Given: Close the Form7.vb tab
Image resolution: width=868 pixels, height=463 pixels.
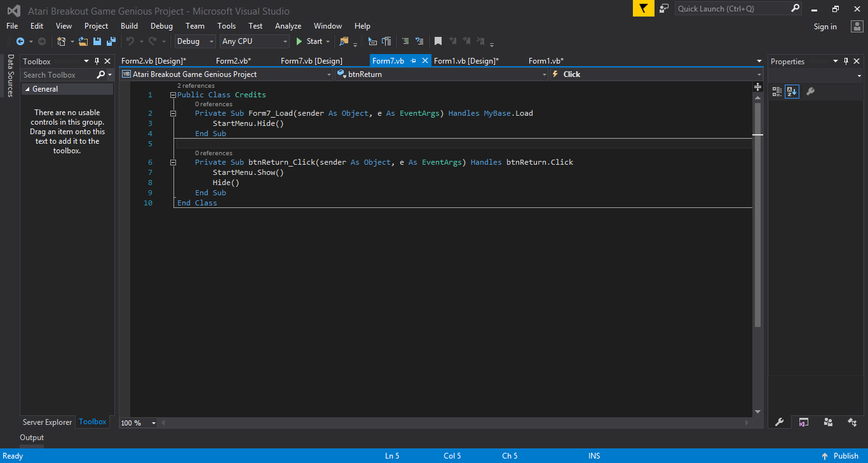Looking at the screenshot, I should point(425,61).
